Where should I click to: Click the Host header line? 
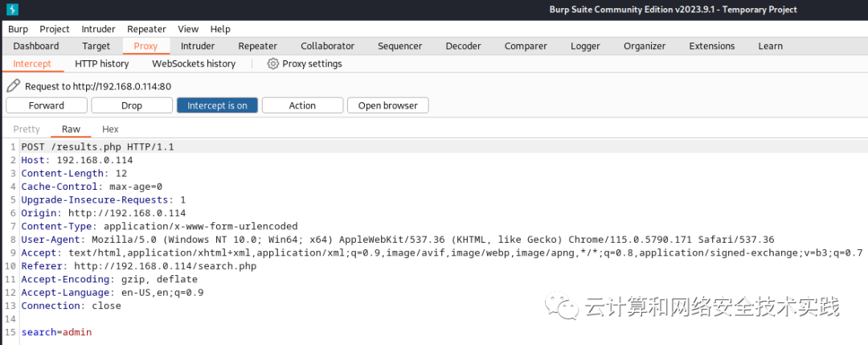coord(77,160)
